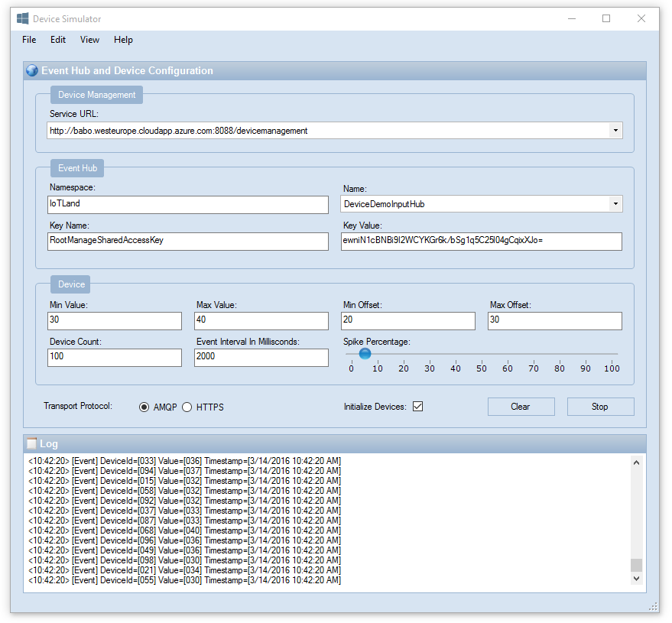
Task: Minimize the Device Simulator window
Action: click(572, 19)
